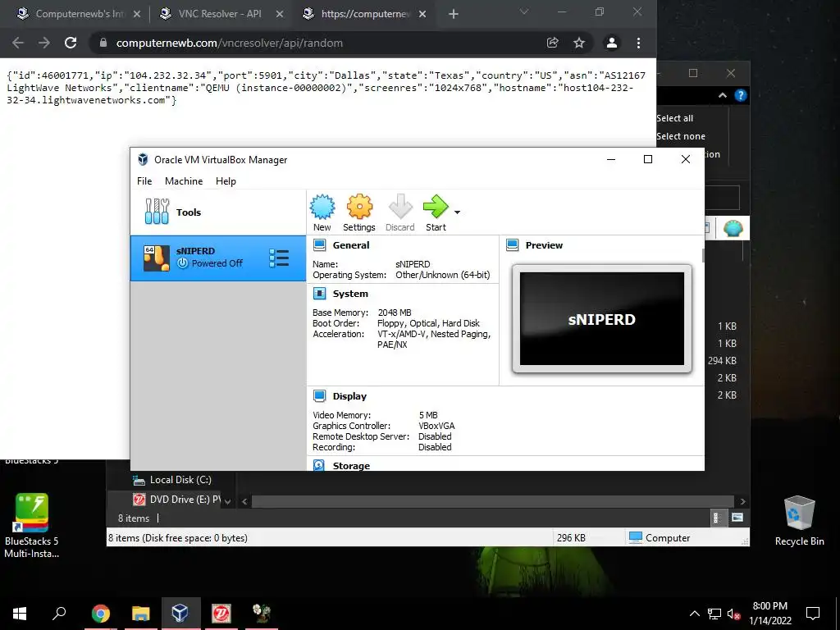Open VM Settings gear icon
Viewport: 840px width, 630px height.
[x=359, y=212]
